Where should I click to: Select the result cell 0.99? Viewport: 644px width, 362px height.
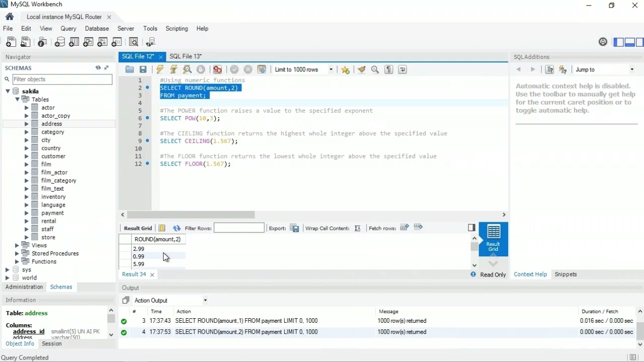(x=158, y=256)
